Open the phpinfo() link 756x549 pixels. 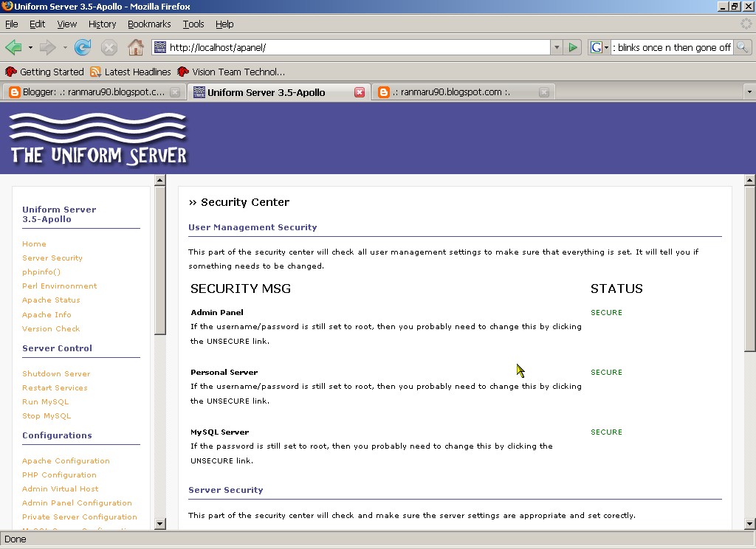click(41, 272)
